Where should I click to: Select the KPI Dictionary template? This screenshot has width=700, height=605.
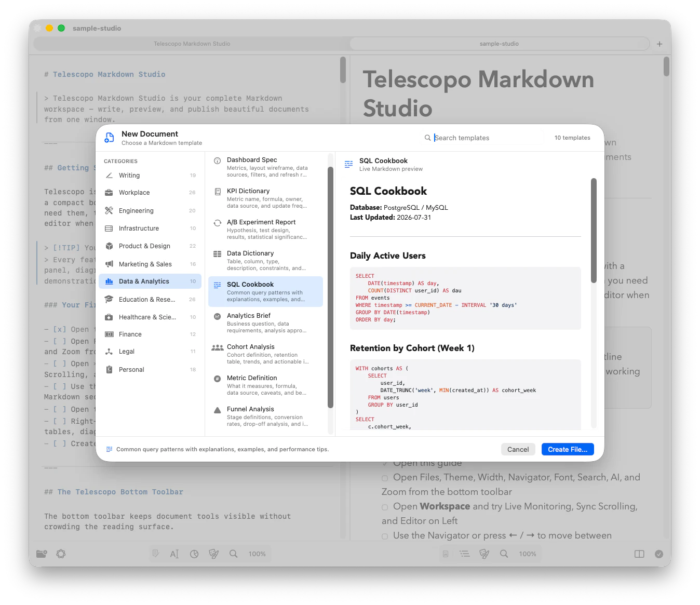(265, 198)
